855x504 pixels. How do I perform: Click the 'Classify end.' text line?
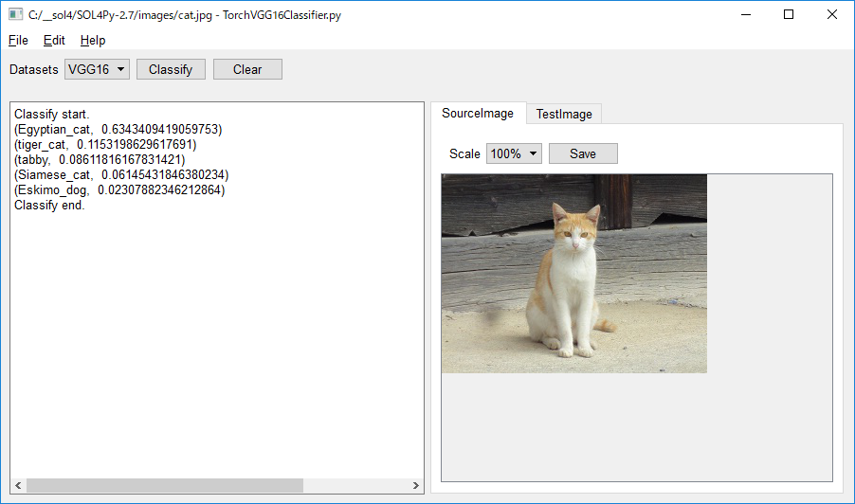(x=49, y=206)
